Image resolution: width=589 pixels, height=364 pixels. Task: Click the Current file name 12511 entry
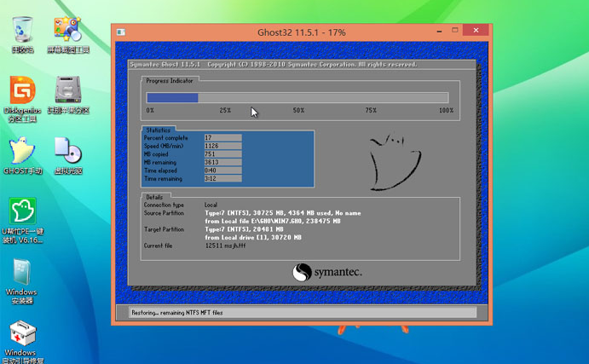225,246
